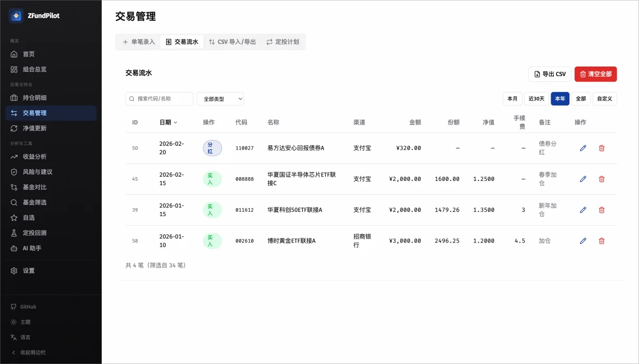The image size is (639, 364).
Task: Click the 2026-02-20 date cell
Action: [x=171, y=148]
